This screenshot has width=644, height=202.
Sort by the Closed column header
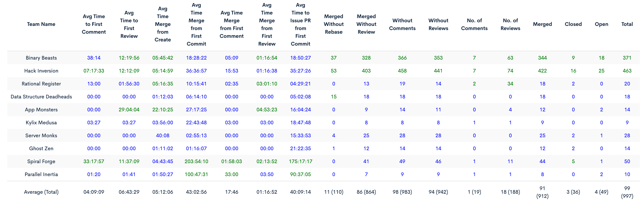(573, 24)
